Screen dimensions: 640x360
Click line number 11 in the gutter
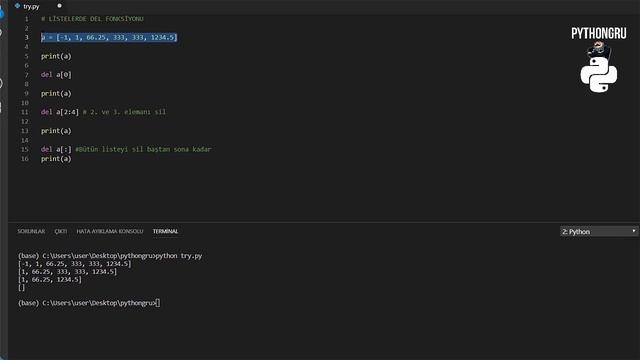click(x=25, y=112)
